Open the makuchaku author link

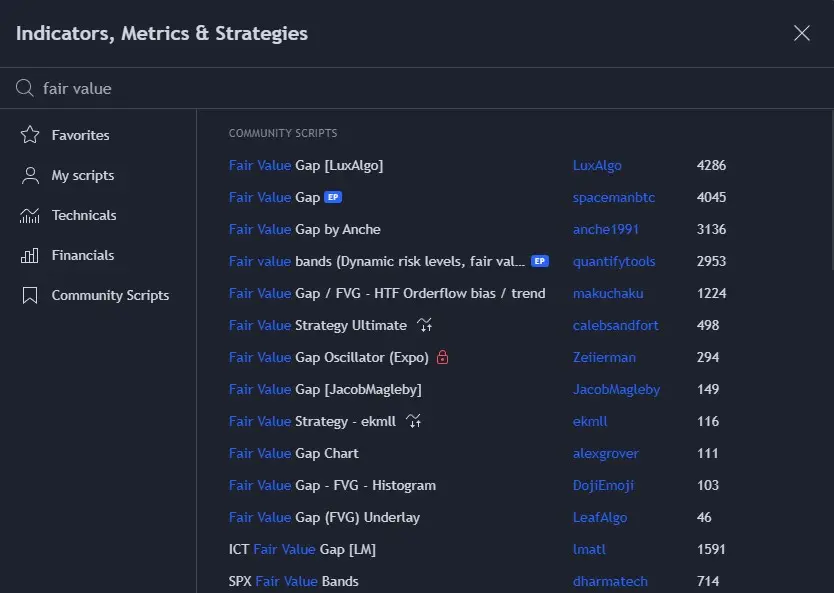coord(608,293)
